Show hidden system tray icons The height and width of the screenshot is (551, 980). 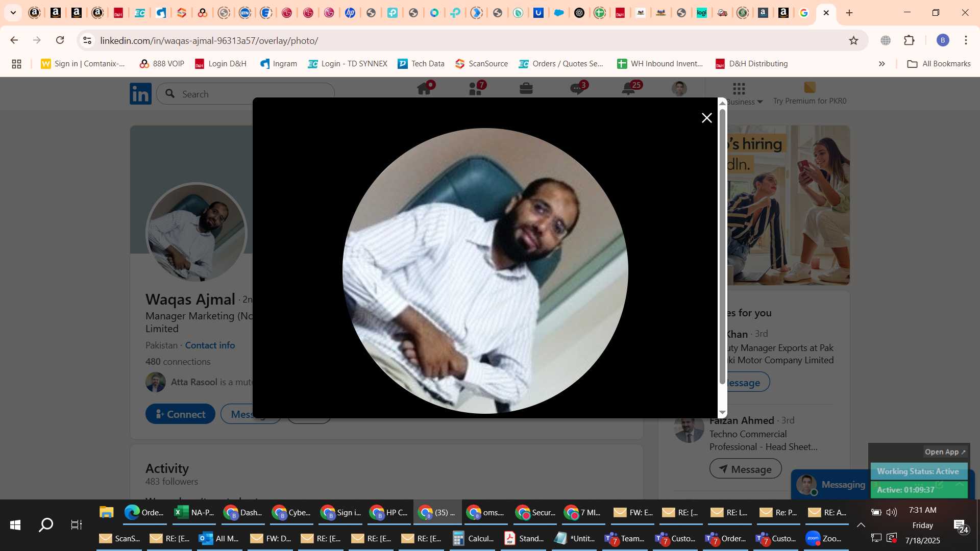coord(861,524)
